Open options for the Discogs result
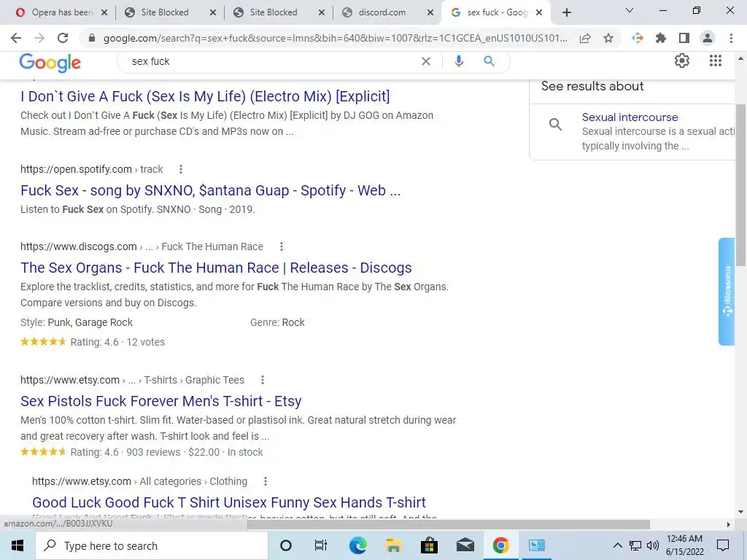The height and width of the screenshot is (560, 747). [282, 246]
